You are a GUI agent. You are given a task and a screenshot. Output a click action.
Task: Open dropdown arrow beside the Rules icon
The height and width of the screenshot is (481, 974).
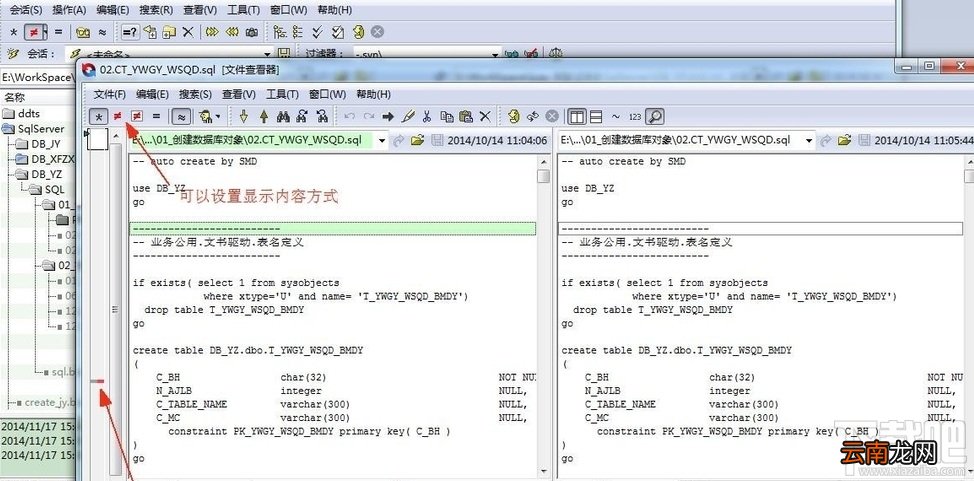(218, 116)
